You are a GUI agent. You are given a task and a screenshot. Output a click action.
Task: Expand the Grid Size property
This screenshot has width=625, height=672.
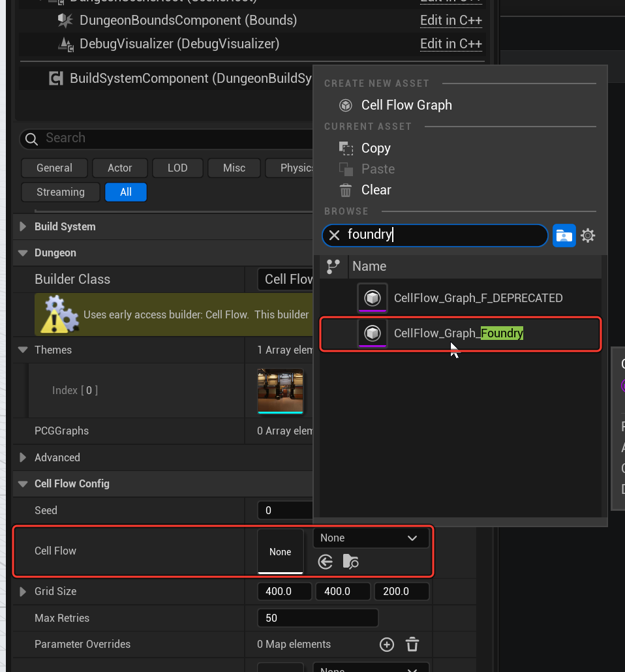pyautogui.click(x=23, y=592)
